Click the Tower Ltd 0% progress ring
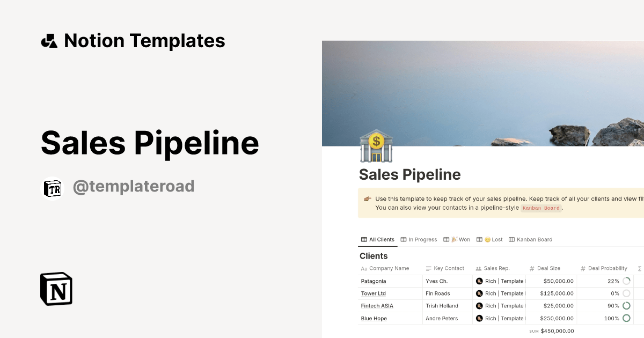This screenshot has height=338, width=644. pos(626,293)
